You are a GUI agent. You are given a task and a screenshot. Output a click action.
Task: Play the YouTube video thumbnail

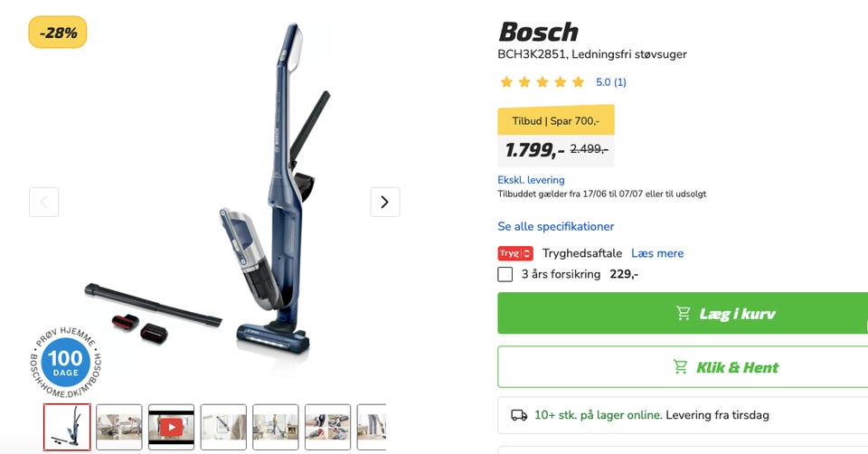(171, 427)
